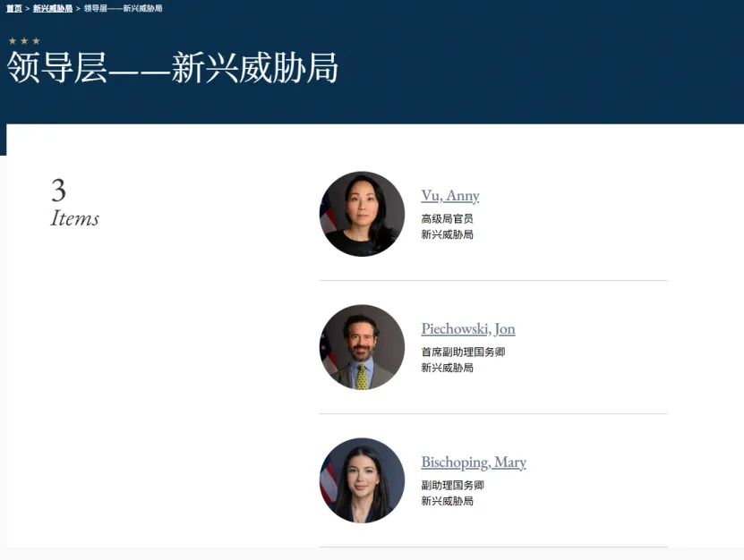Select the portrait beside Piechowski, Jon
Image resolution: width=744 pixels, height=560 pixels.
(362, 347)
